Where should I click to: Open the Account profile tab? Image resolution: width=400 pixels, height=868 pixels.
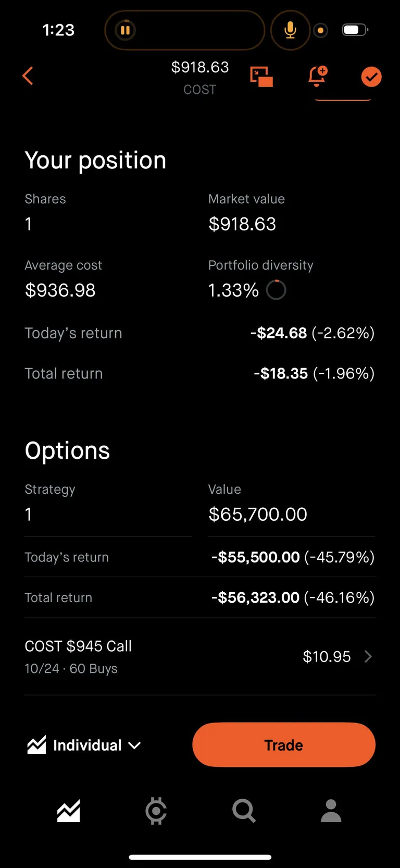[331, 811]
